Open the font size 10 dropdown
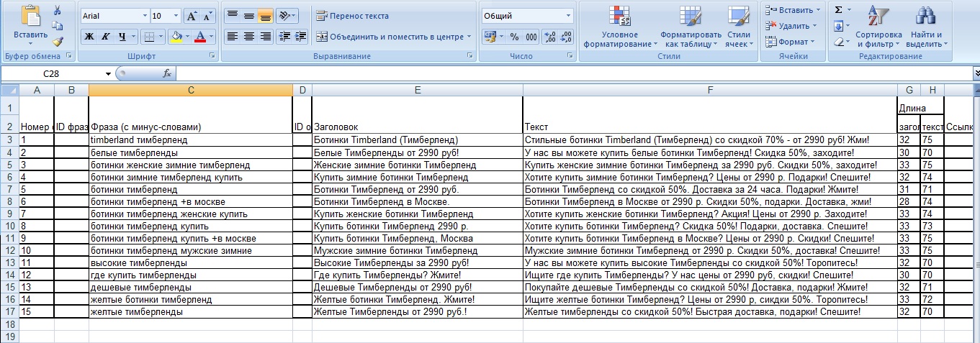 pyautogui.click(x=176, y=16)
